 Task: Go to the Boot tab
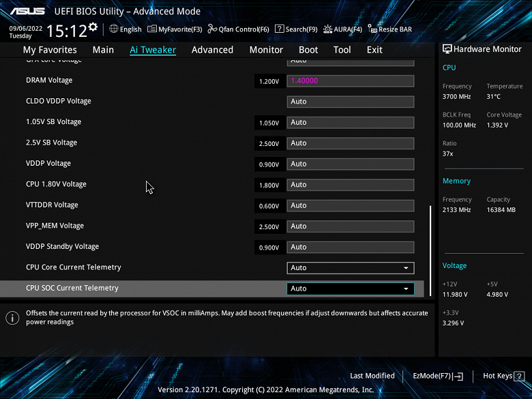308,50
